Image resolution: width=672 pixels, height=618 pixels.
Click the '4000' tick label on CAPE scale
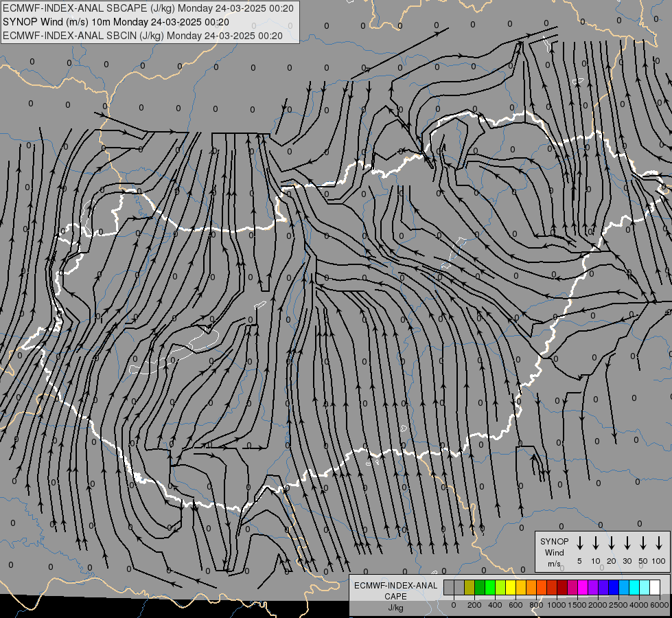point(639,605)
